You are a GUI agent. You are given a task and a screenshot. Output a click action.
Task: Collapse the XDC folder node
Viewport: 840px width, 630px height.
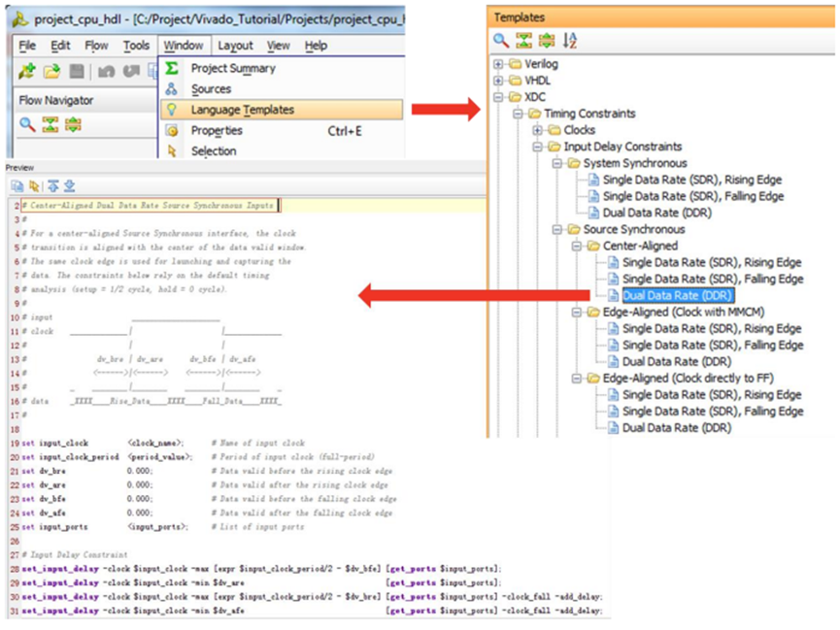tap(499, 97)
